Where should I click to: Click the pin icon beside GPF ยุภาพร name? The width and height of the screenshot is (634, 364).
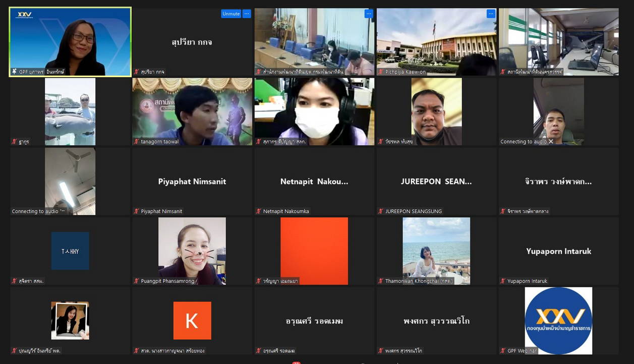[15, 72]
